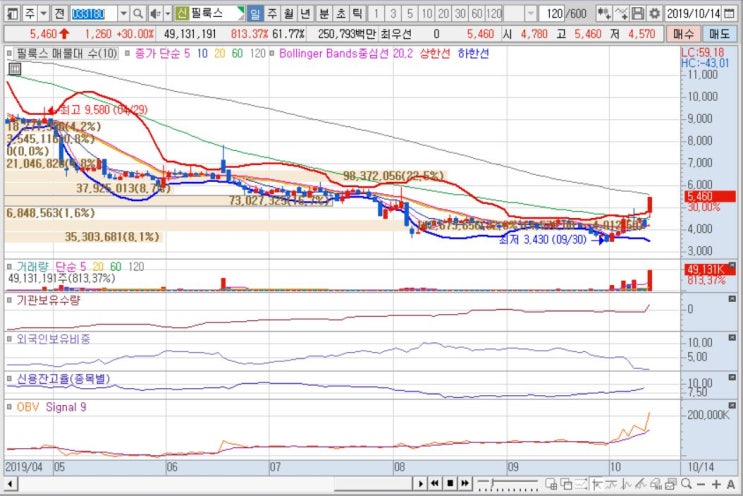Select the 60 interval button
This screenshot has width=743, height=496.
click(x=477, y=14)
